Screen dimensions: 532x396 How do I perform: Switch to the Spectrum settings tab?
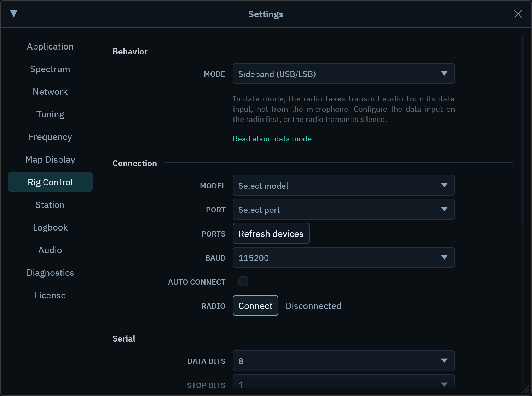pos(50,69)
